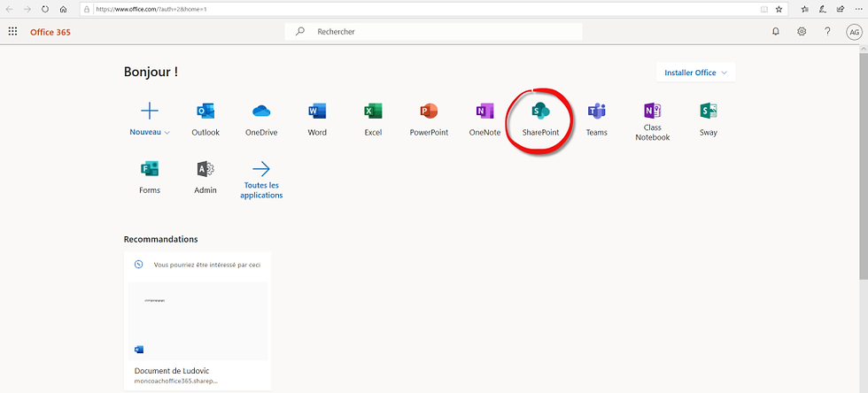
Task: Click the add notes pen icon
Action: [823, 9]
